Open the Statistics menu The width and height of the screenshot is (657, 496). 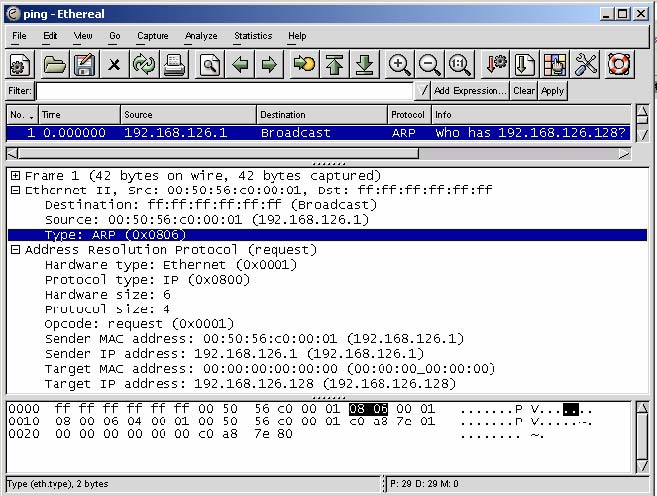[x=253, y=36]
